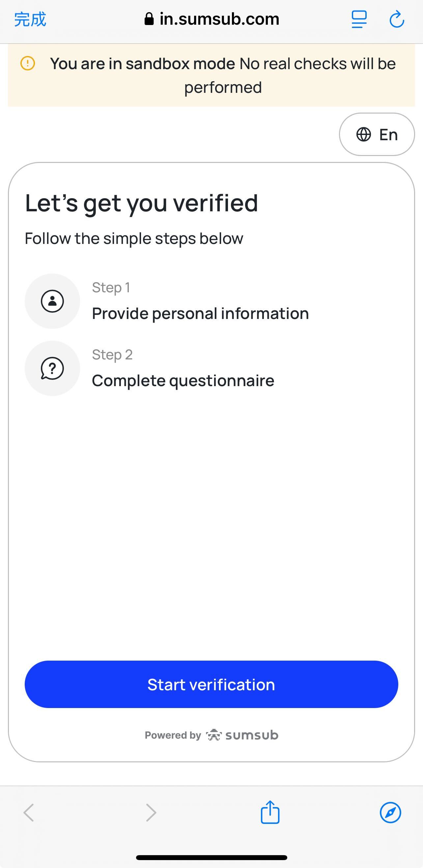This screenshot has height=868, width=423.
Task: Select Complete questionnaire step
Action: tap(183, 381)
